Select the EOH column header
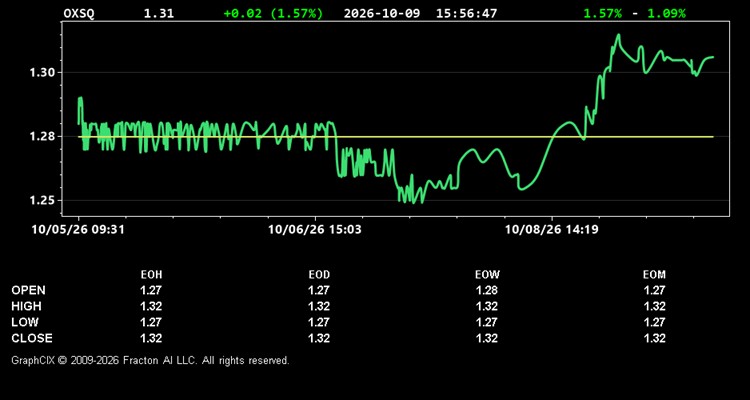 (151, 275)
